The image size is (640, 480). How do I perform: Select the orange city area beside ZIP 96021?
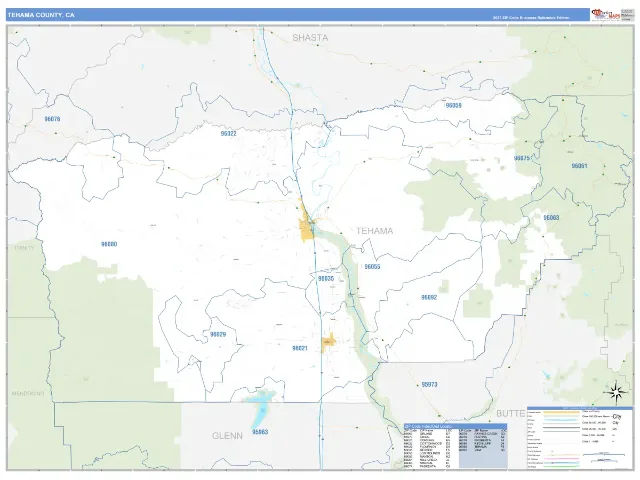coord(328,342)
